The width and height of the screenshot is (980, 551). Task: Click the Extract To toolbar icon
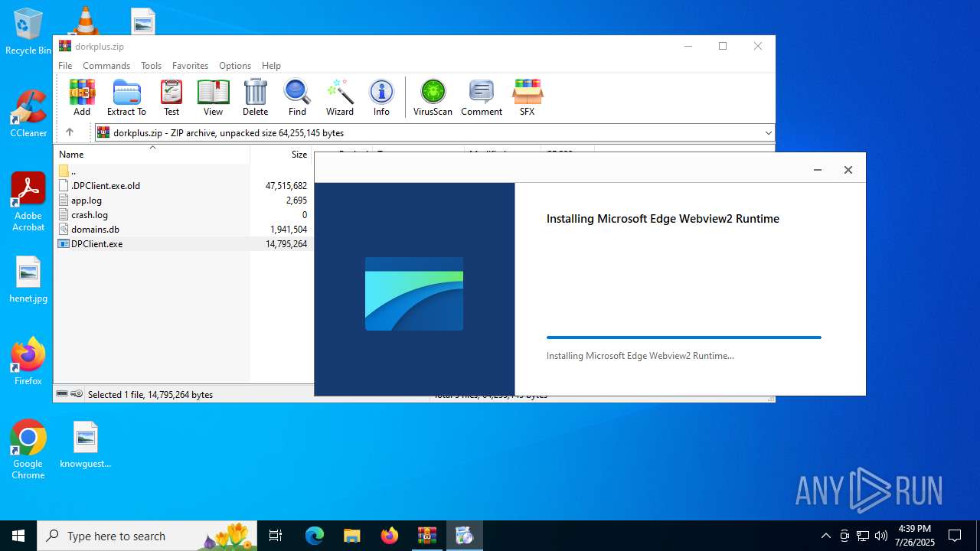click(126, 97)
